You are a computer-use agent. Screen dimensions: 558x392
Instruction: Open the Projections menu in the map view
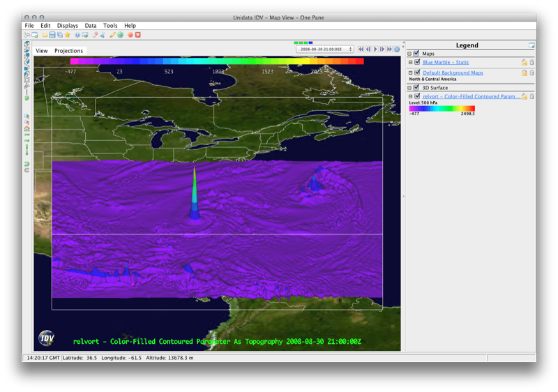(x=68, y=51)
